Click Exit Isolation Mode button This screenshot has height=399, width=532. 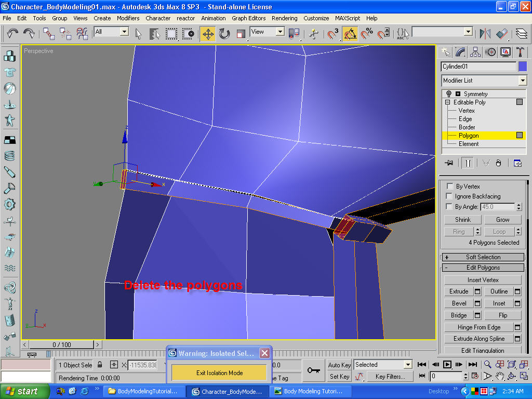click(x=219, y=373)
